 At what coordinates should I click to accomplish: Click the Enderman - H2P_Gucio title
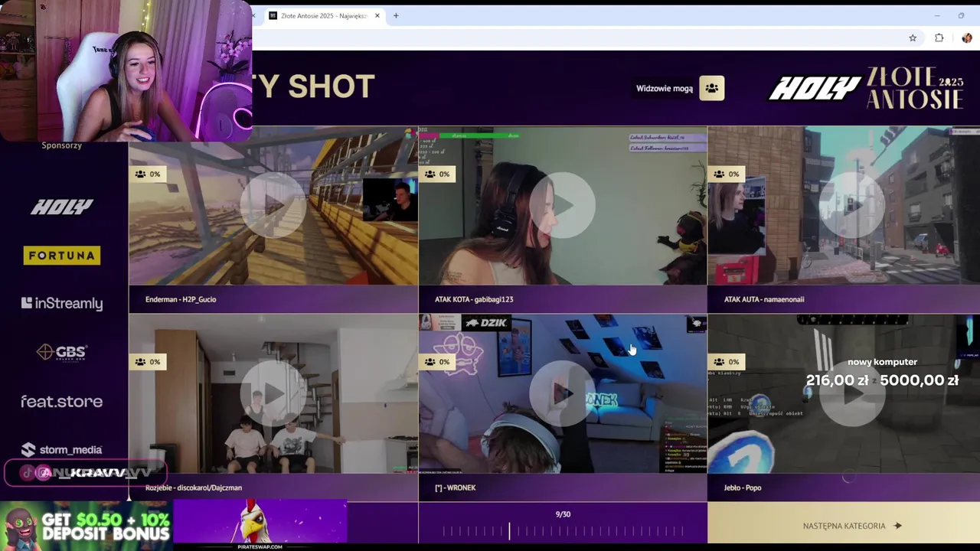click(181, 299)
